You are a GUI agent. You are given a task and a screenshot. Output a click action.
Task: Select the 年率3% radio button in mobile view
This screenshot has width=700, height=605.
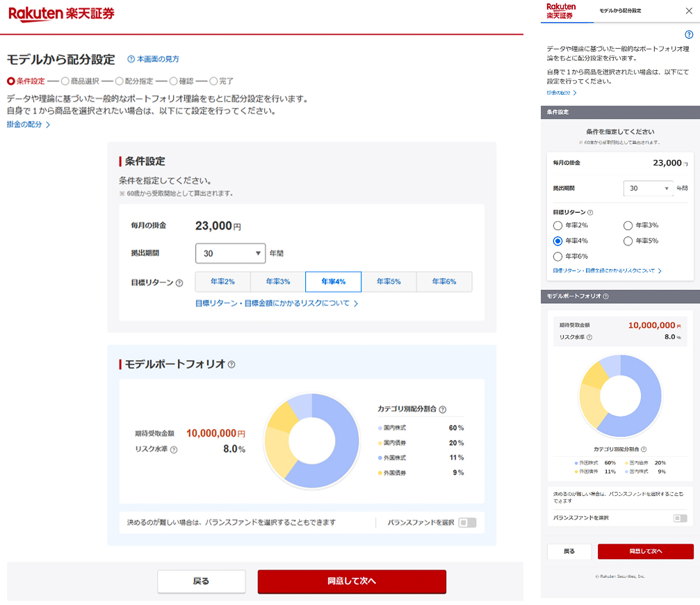pos(628,225)
